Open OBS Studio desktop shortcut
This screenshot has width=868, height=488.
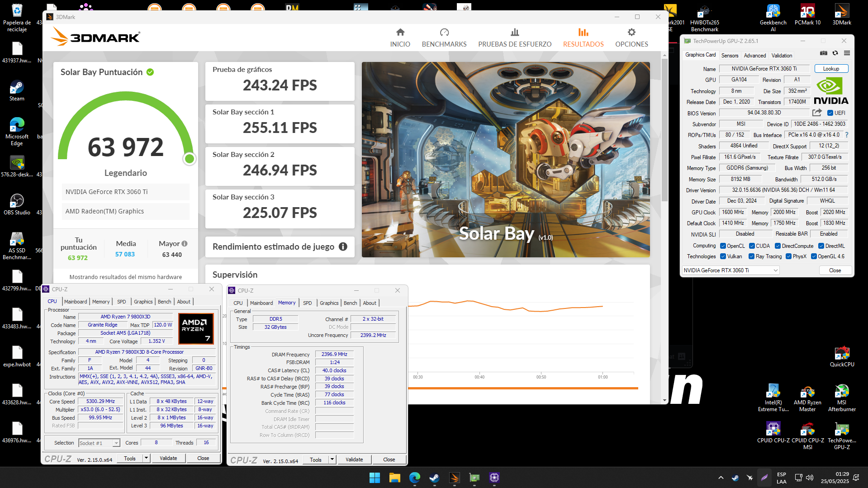(x=17, y=204)
